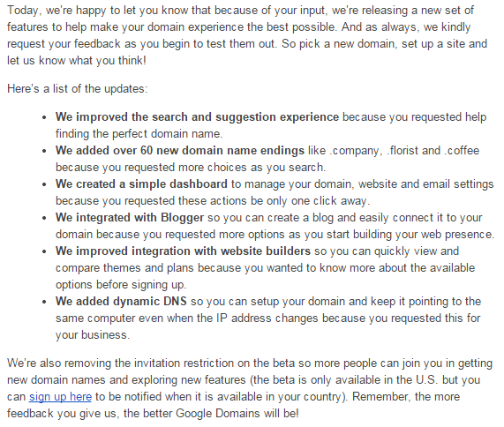Click the bullet beside 'We improved the search'

[x=44, y=118]
